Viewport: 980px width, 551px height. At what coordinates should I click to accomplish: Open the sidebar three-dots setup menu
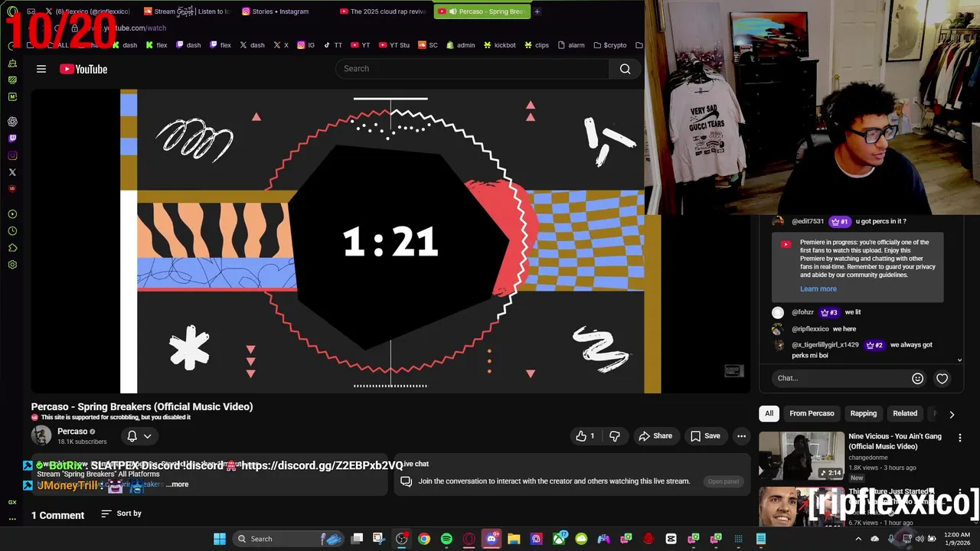click(x=12, y=518)
